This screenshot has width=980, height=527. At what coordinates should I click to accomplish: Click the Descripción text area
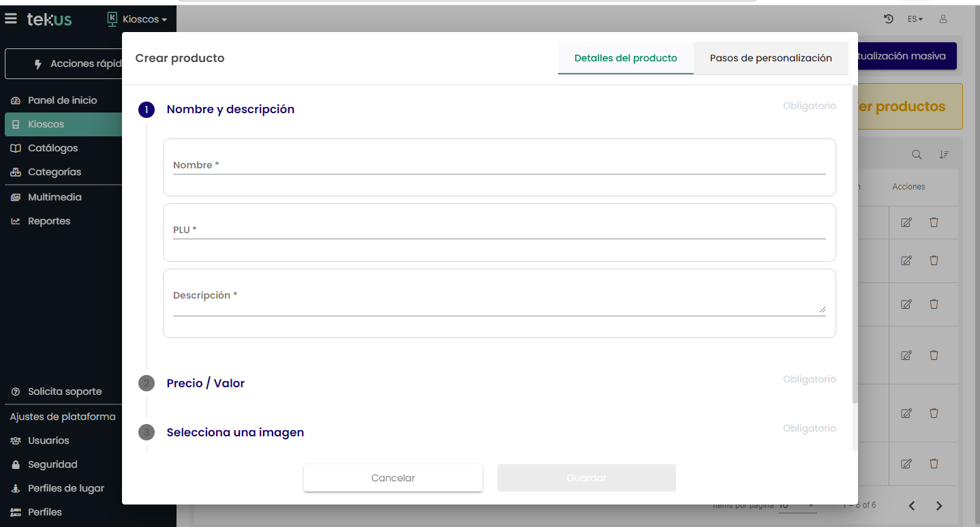click(499, 302)
